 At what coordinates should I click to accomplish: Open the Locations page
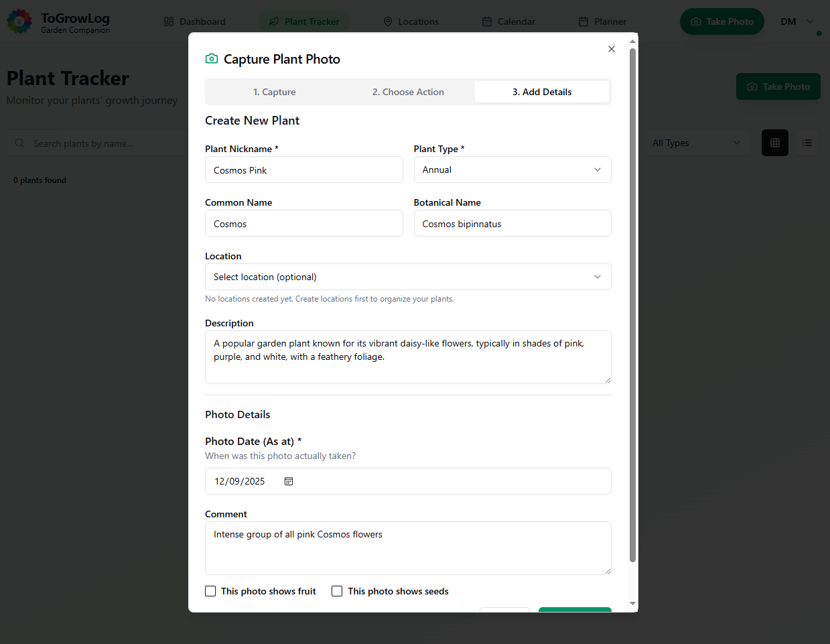pyautogui.click(x=411, y=21)
